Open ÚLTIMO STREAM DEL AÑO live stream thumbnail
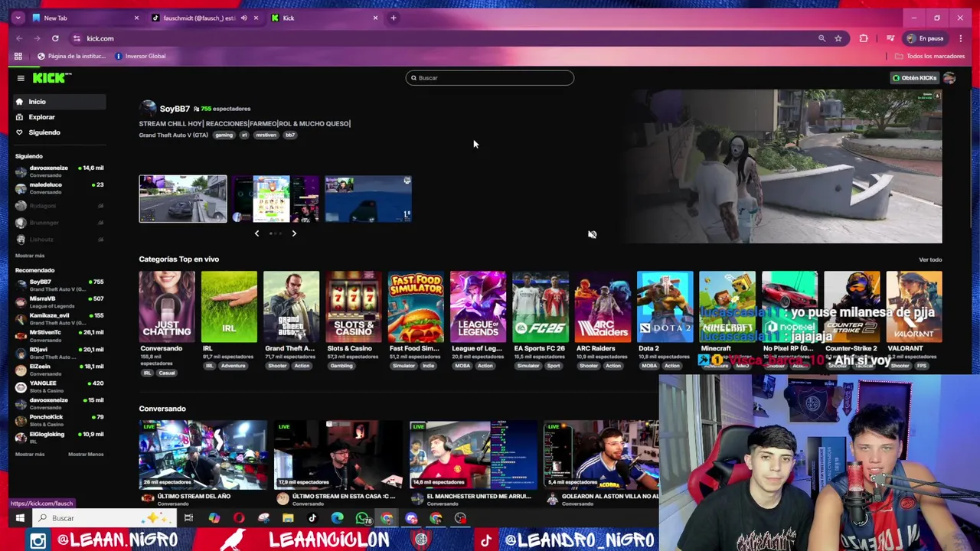Image resolution: width=980 pixels, height=551 pixels. [x=203, y=455]
